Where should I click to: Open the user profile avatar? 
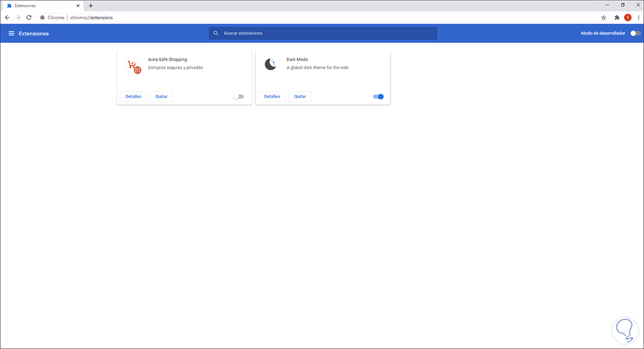click(x=628, y=17)
